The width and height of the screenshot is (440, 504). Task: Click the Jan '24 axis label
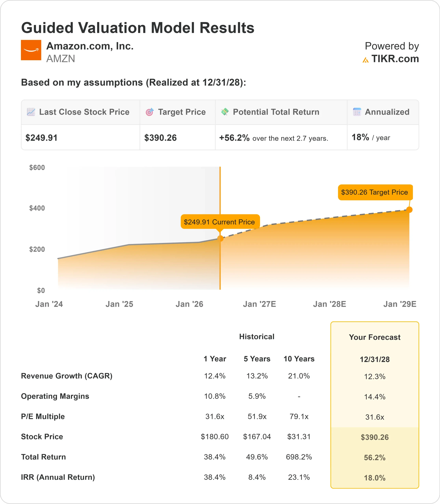pos(49,304)
